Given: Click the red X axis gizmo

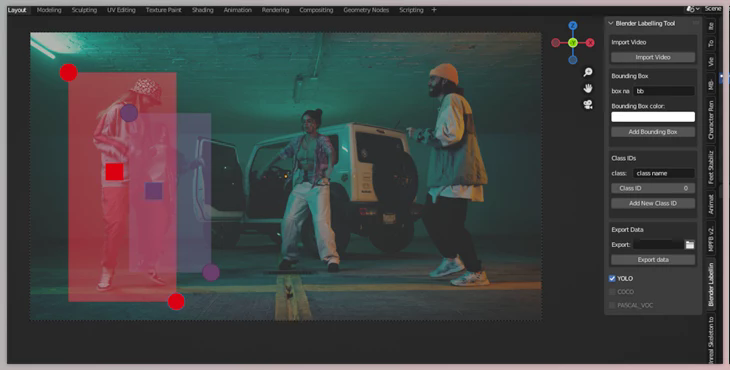Looking at the screenshot, I should 590,43.
